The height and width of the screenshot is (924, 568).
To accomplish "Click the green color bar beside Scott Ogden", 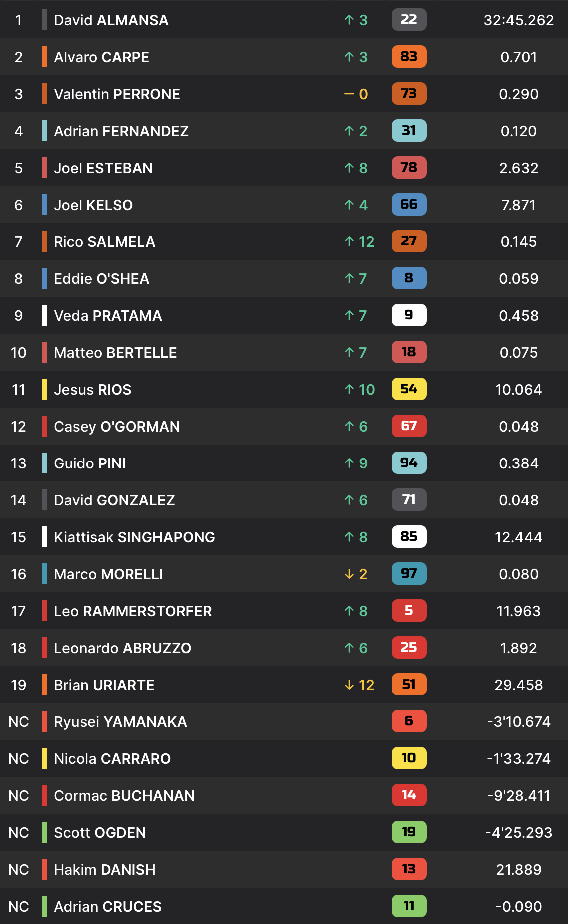I will (44, 833).
